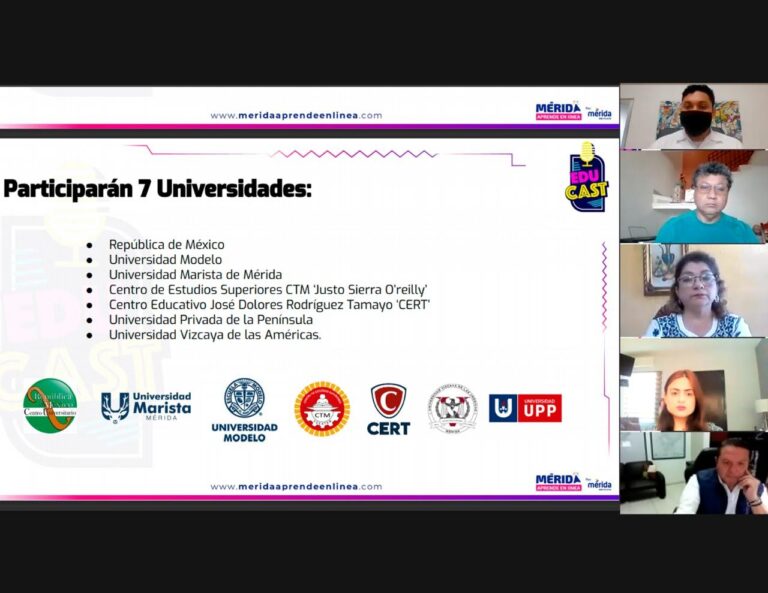Click the Mérida Aprende en Línea logo in the top banner
The height and width of the screenshot is (593, 768).
[x=558, y=111]
